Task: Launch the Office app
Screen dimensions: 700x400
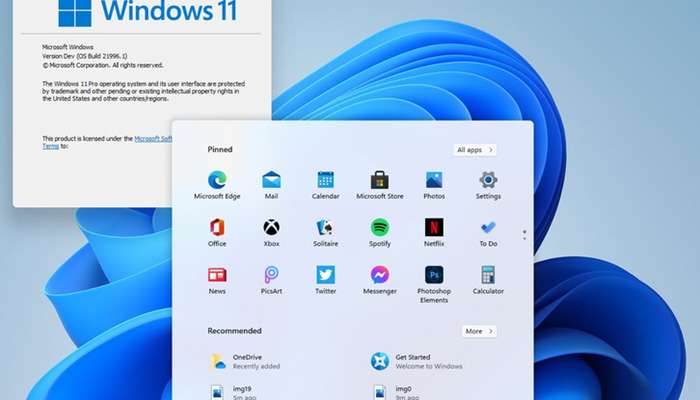Action: pyautogui.click(x=217, y=232)
